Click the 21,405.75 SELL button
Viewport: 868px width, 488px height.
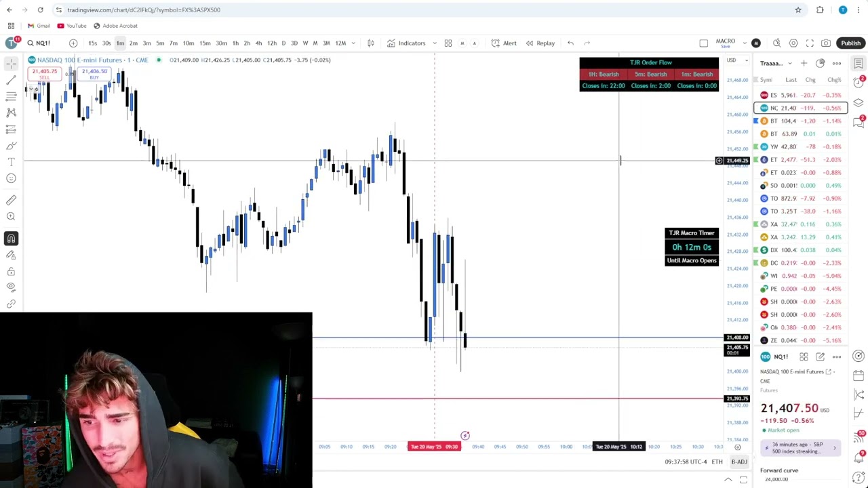point(45,74)
